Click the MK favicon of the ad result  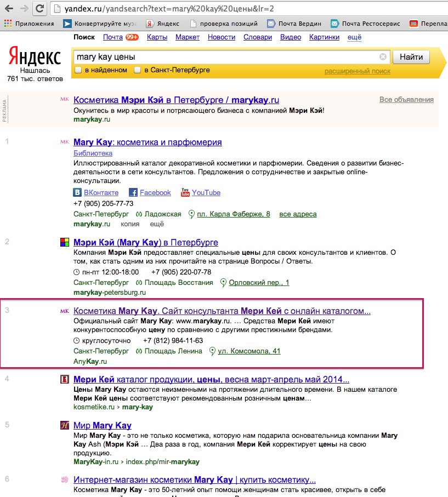tap(64, 99)
